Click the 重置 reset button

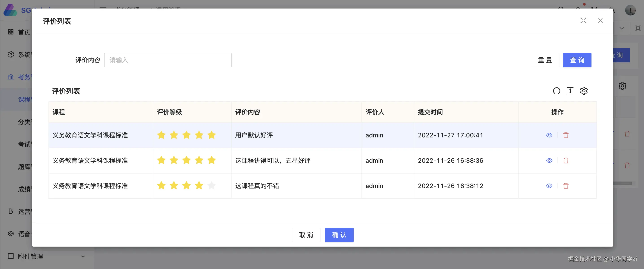click(x=545, y=60)
